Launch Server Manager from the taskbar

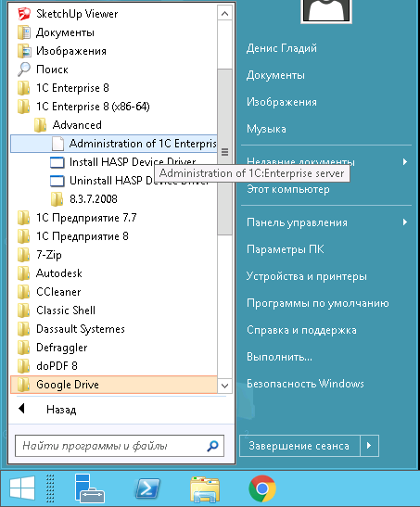point(89,488)
